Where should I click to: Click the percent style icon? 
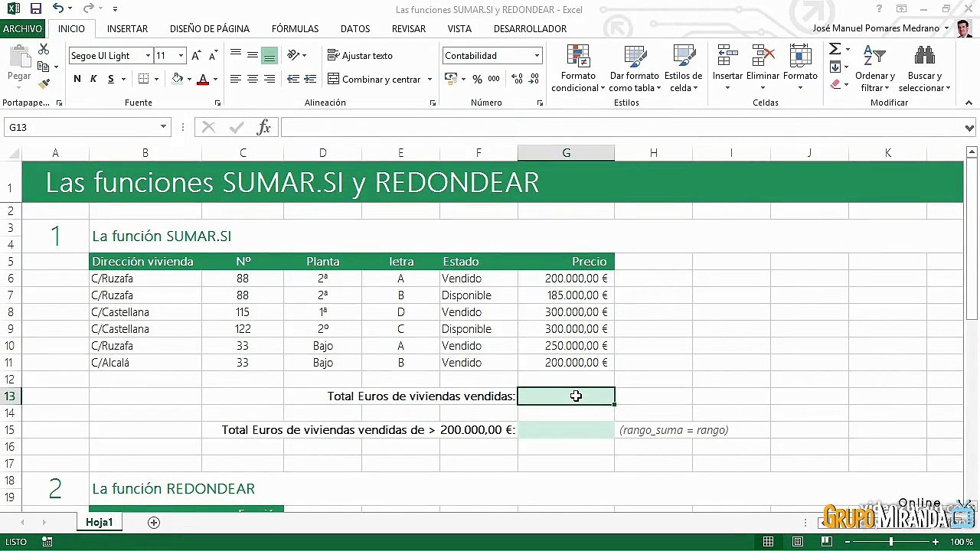click(x=477, y=79)
